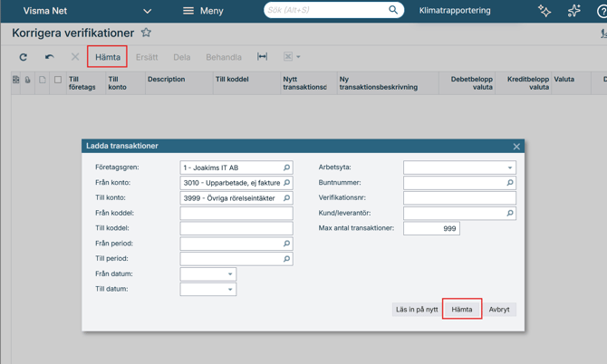Click the Verifikationsnr input field
Viewport: 607px width, 364px height.
point(459,198)
